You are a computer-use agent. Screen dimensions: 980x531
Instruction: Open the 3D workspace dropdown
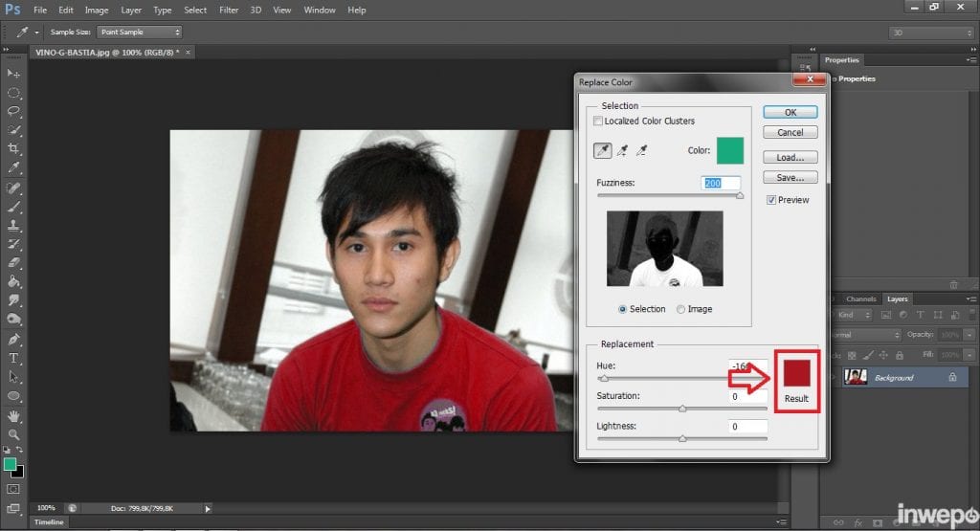(930, 32)
